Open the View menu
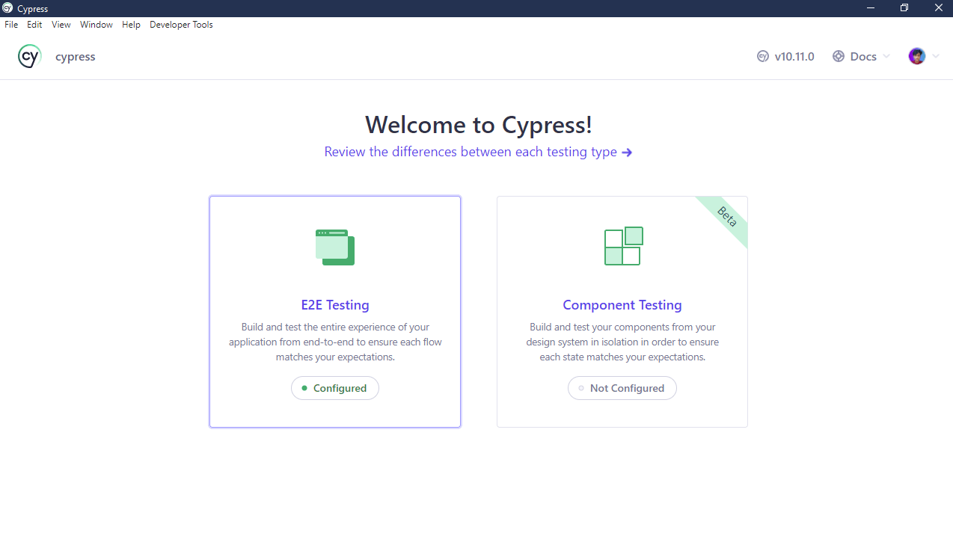 coord(61,25)
